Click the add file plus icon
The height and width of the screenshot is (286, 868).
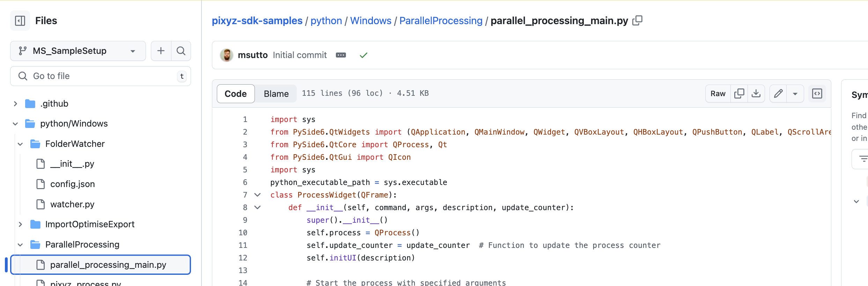(x=161, y=51)
